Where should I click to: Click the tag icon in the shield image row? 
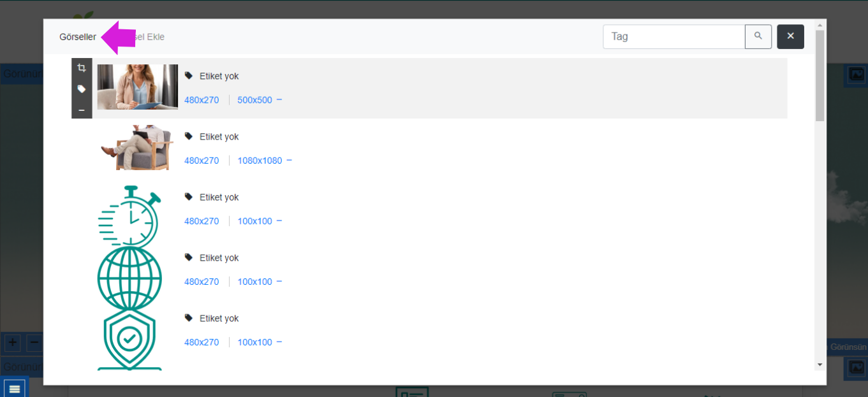189,317
